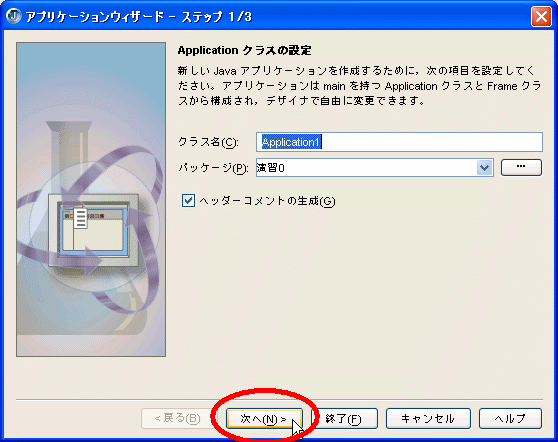The width and height of the screenshot is (558, 442).
Task: Open help with the ヘルプ button
Action: [x=510, y=419]
